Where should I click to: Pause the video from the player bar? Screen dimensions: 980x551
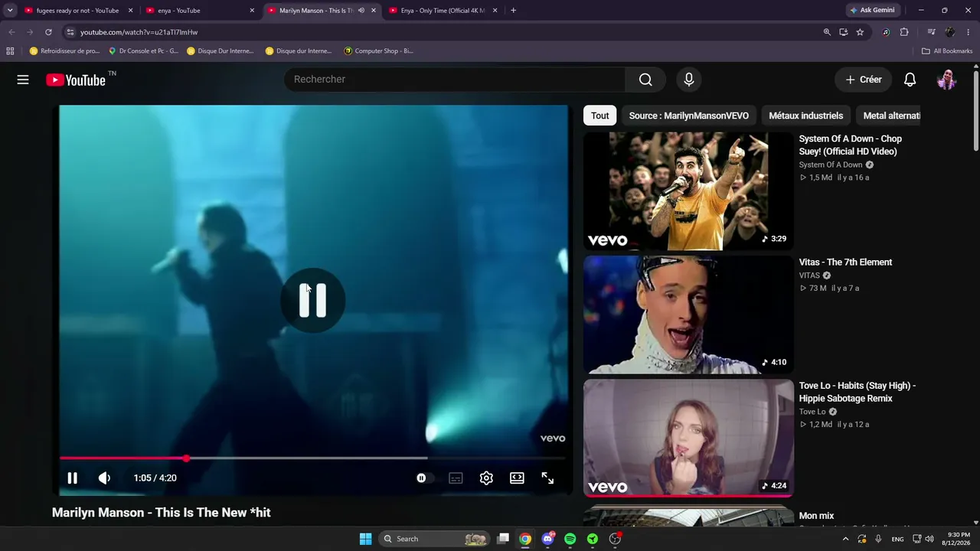pos(72,478)
